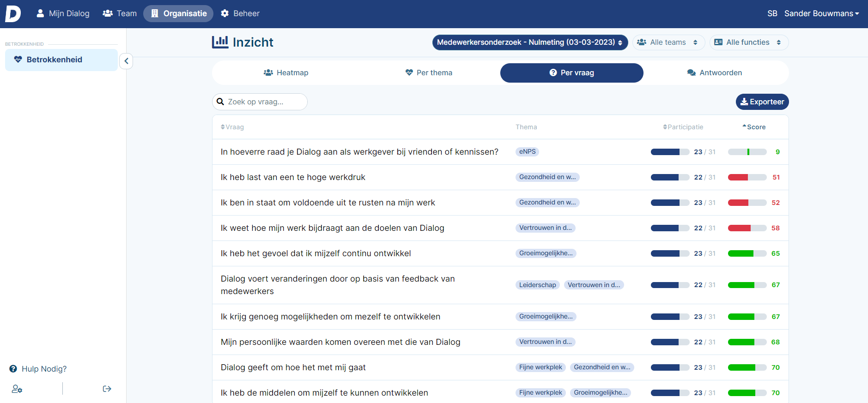
Task: Open 'Dialog voert veranderingen door' question
Action: 338,285
